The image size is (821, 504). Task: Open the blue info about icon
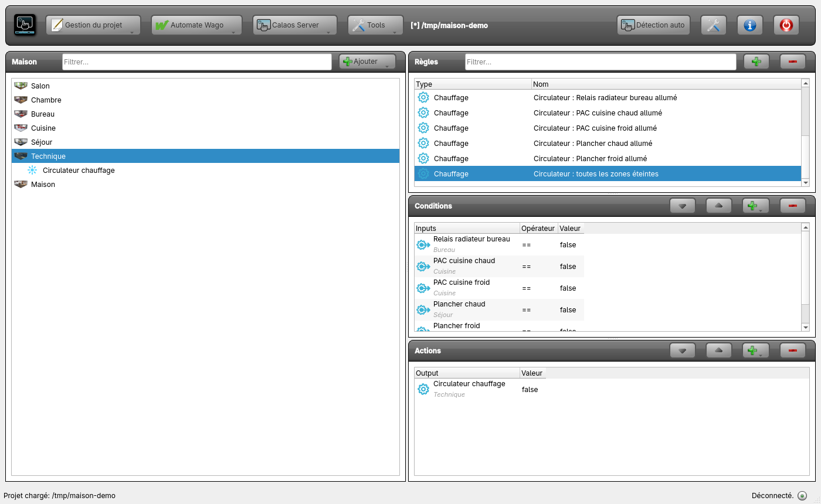[x=750, y=25]
